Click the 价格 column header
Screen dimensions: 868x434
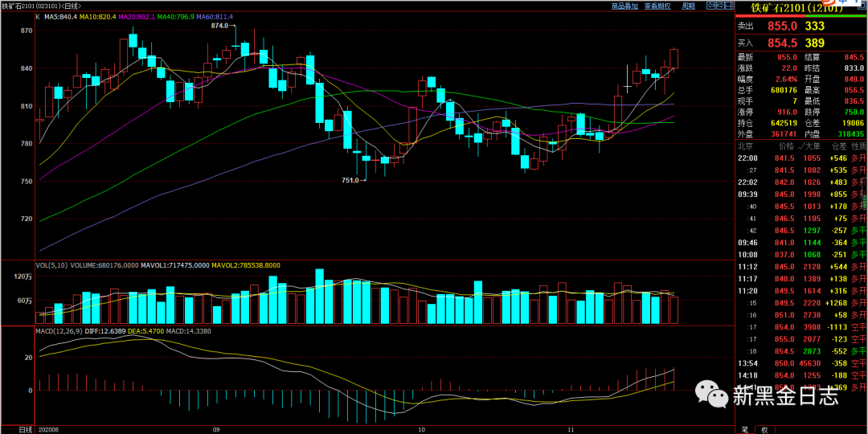[787, 146]
